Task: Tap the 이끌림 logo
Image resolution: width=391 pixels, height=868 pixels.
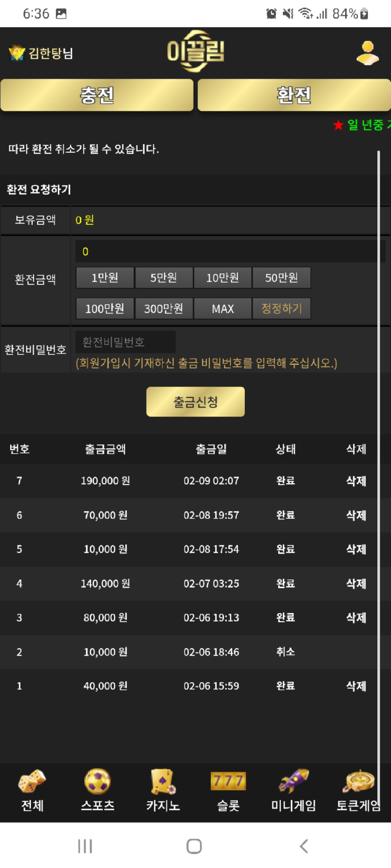Action: (195, 51)
